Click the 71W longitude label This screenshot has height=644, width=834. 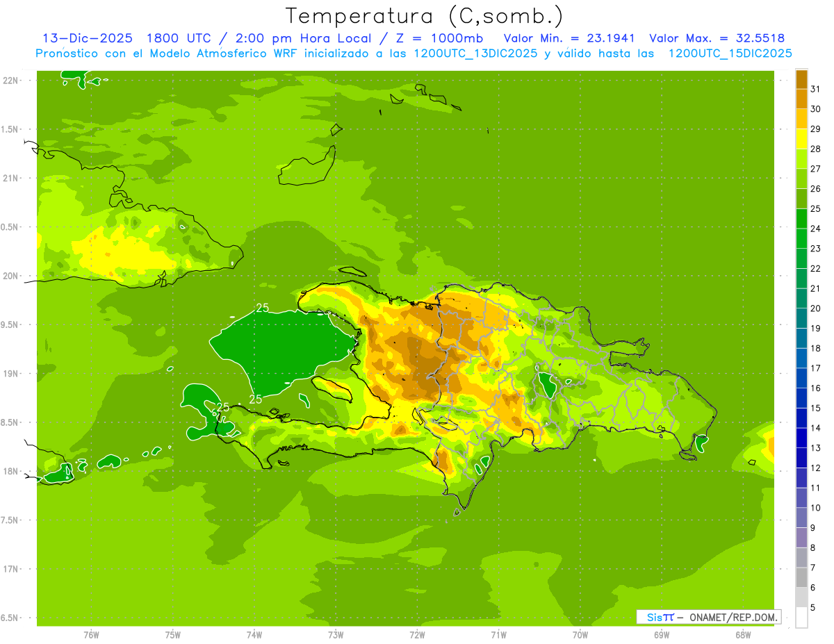click(x=498, y=635)
